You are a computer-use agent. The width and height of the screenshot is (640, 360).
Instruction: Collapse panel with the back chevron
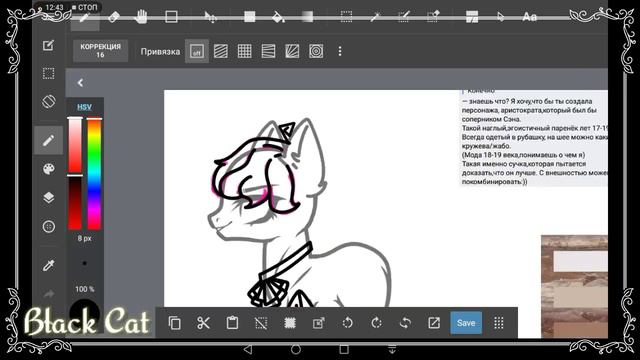80,83
